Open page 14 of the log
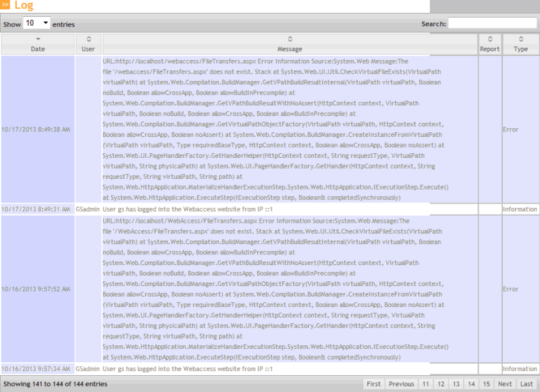The width and height of the screenshot is (540, 392). click(x=472, y=384)
